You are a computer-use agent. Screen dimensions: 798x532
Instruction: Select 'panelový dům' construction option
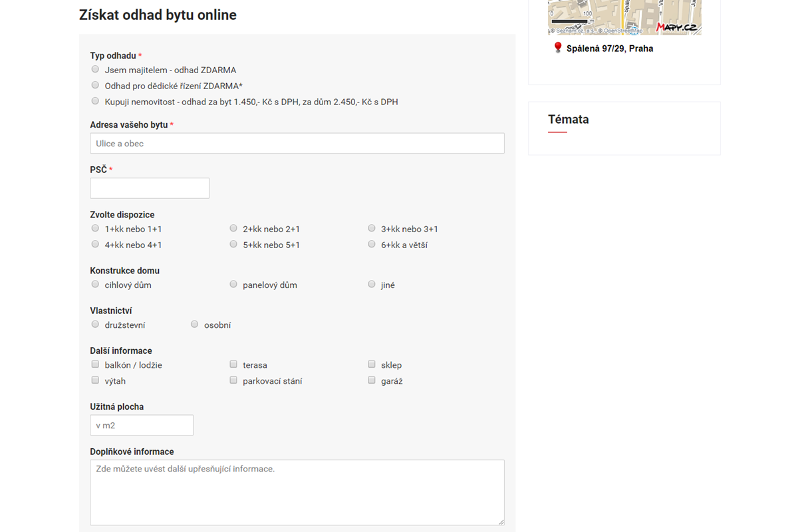[233, 284]
